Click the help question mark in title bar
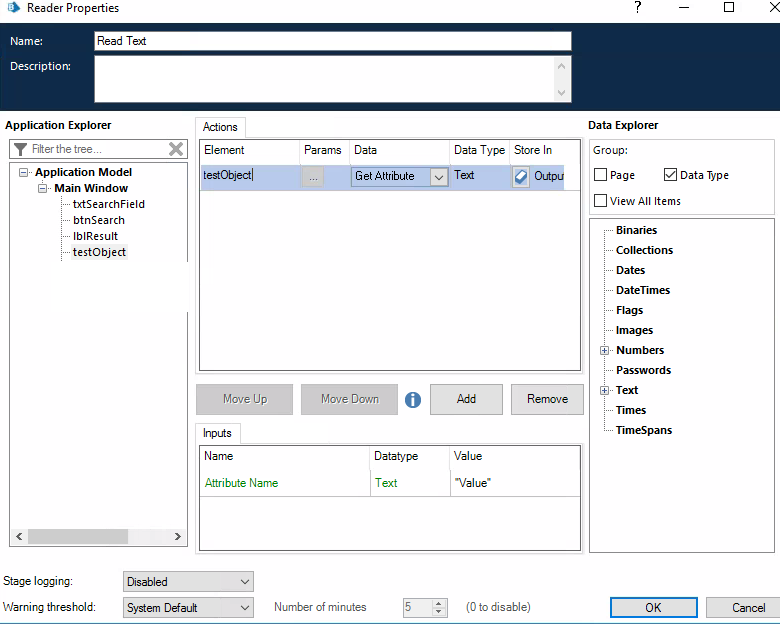 (638, 8)
